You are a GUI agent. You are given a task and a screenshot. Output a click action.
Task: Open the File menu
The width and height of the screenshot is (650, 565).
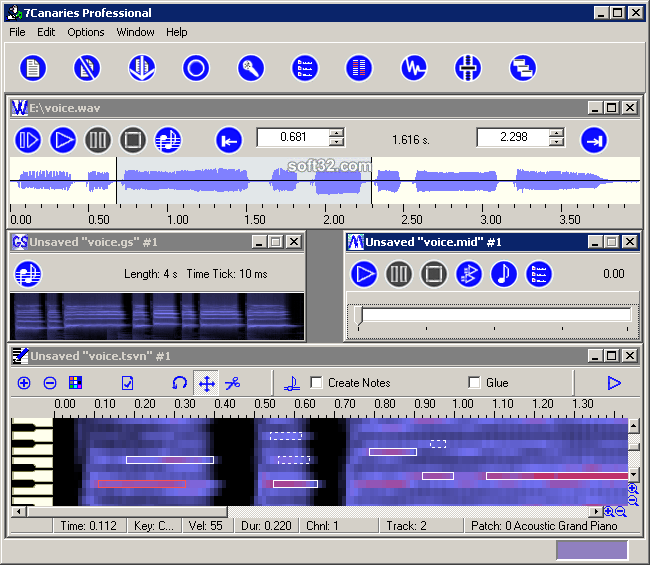coord(17,32)
